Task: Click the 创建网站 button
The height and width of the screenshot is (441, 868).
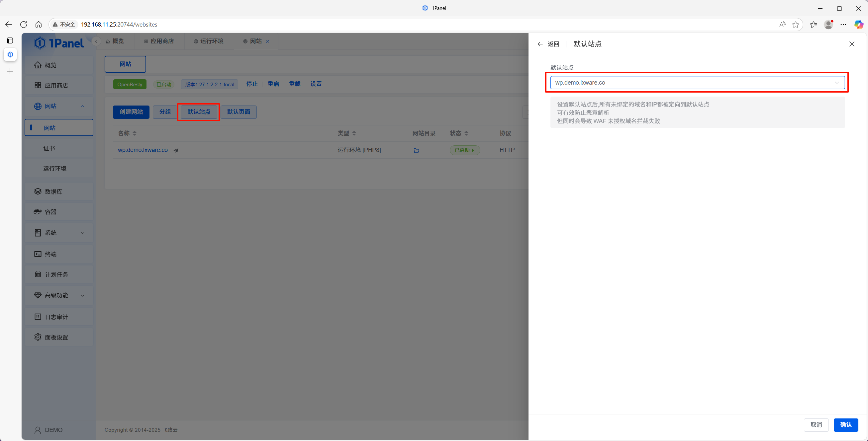Action: 131,112
